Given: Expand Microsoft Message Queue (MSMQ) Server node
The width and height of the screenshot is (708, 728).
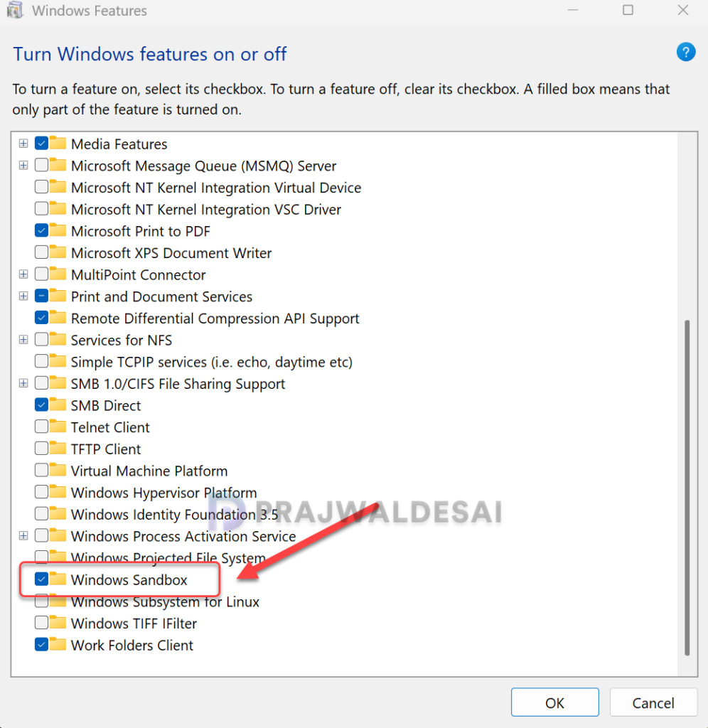Looking at the screenshot, I should [x=23, y=165].
